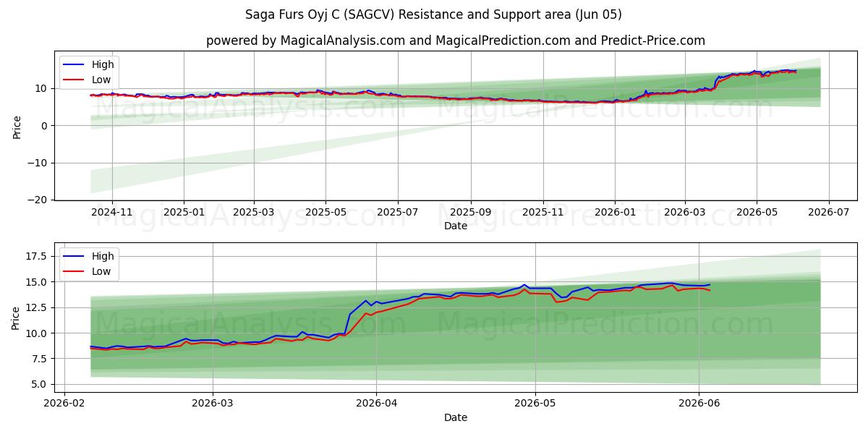
Task: Click the '2026-02' tick label in the bottom chart
Action: 65,404
